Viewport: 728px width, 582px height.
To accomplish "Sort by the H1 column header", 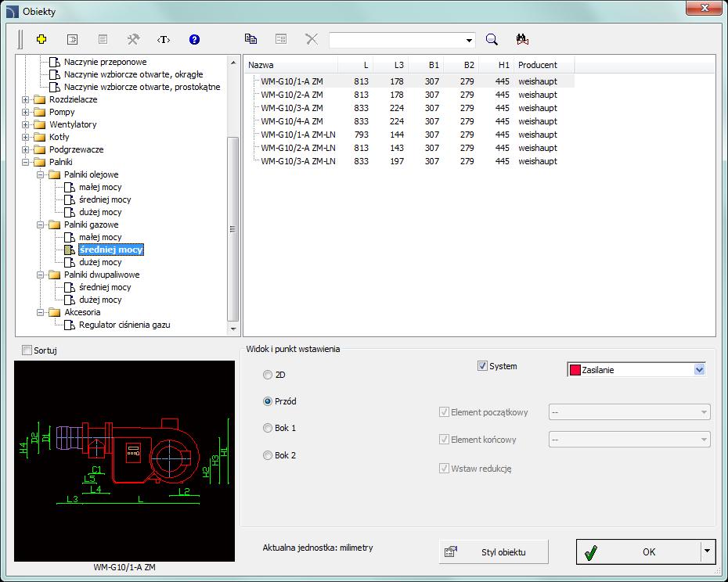I will click(x=496, y=65).
